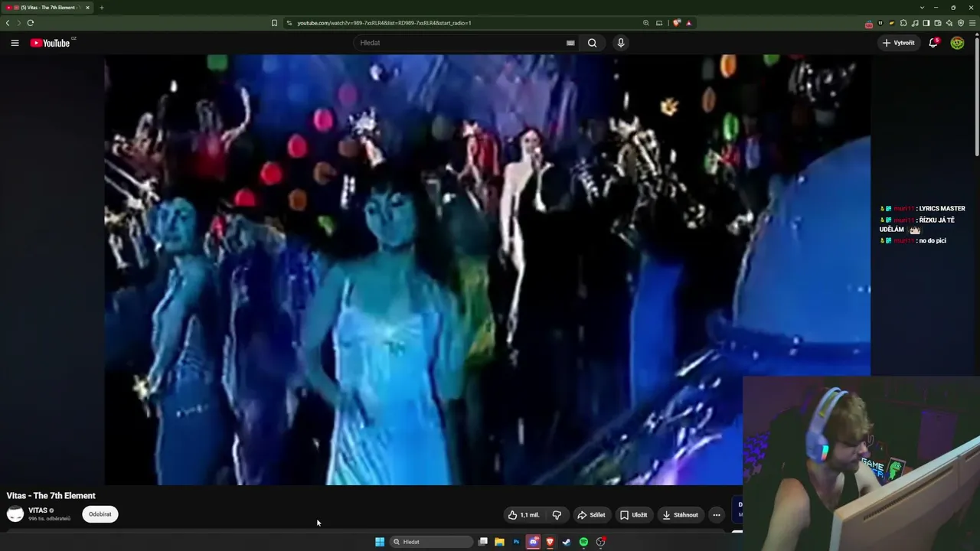
Task: Reload the YouTube page
Action: point(31,23)
